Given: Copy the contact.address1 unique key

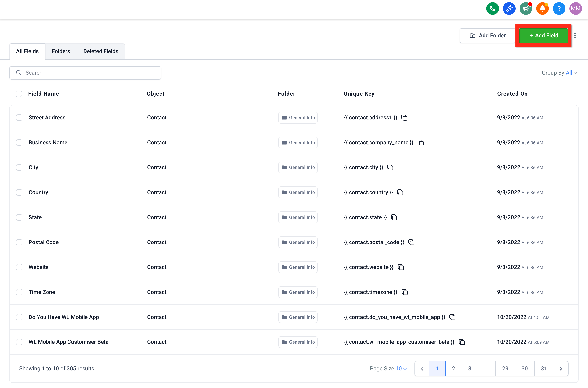Looking at the screenshot, I should 404,118.
